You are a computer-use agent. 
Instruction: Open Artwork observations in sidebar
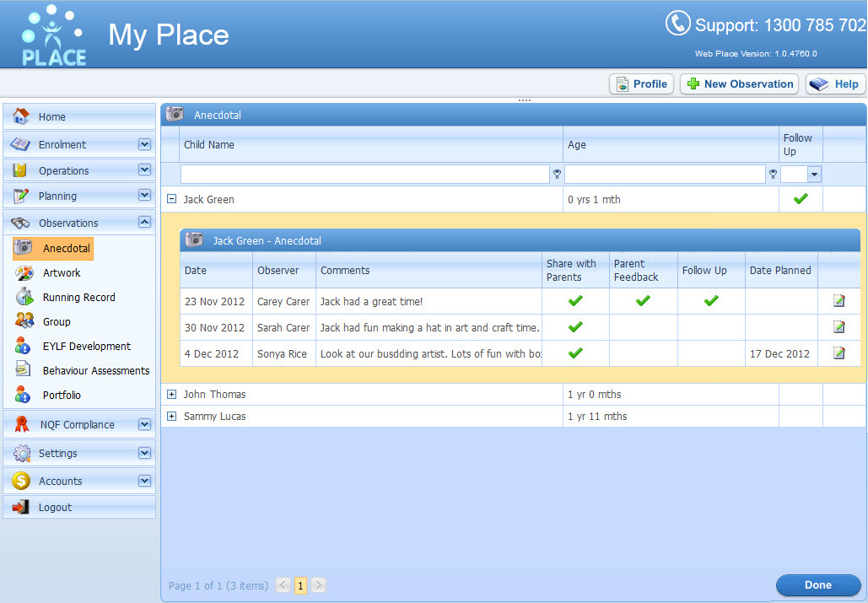[x=62, y=272]
